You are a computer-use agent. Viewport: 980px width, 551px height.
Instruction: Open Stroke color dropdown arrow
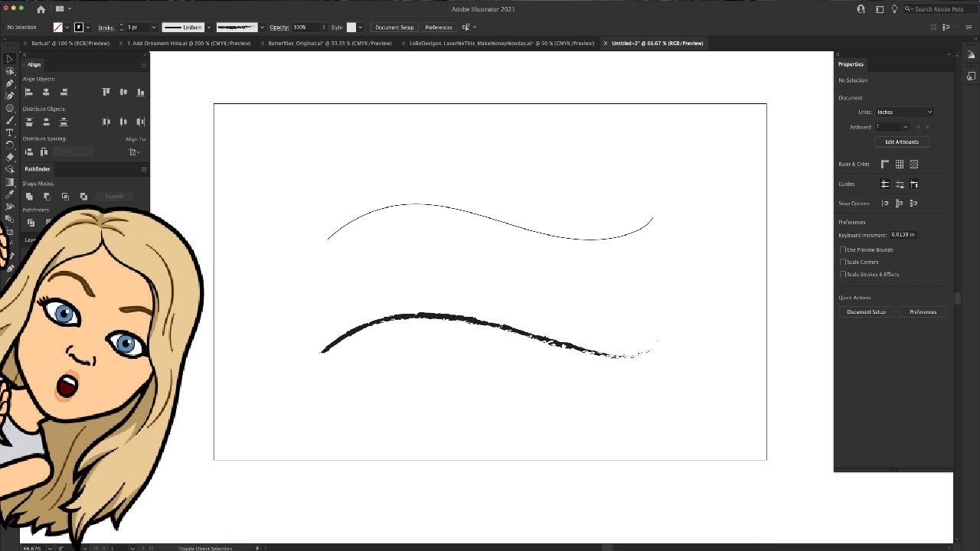coord(87,28)
